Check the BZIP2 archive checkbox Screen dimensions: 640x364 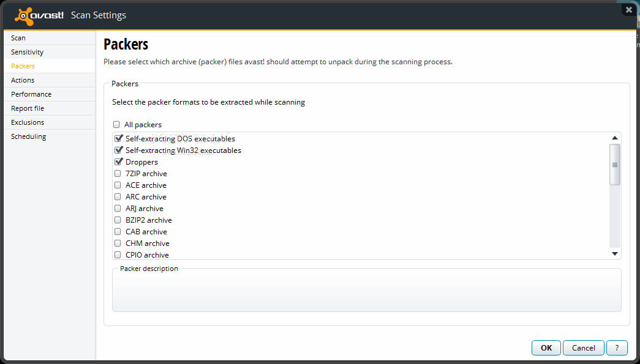pos(118,220)
